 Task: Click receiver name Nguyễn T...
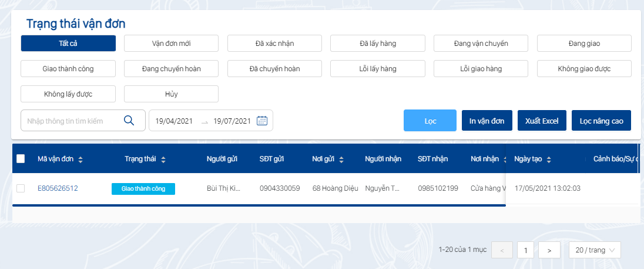click(x=383, y=188)
